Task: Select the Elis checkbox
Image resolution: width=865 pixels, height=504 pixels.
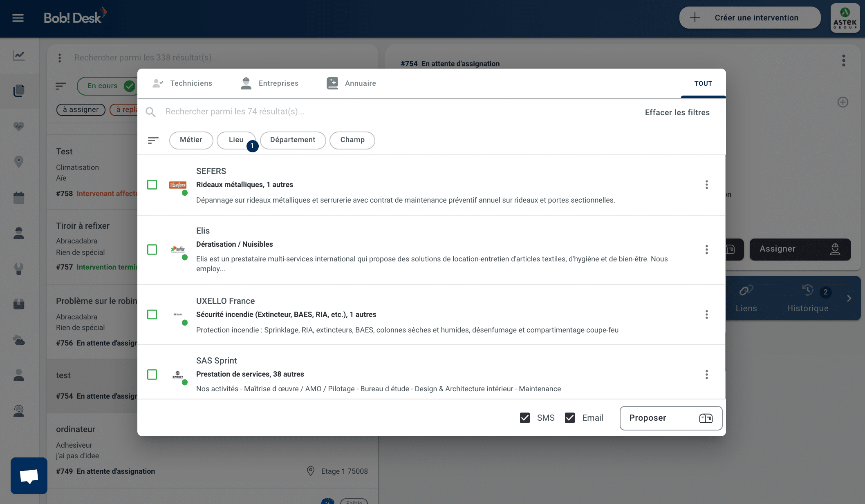Action: pos(152,250)
